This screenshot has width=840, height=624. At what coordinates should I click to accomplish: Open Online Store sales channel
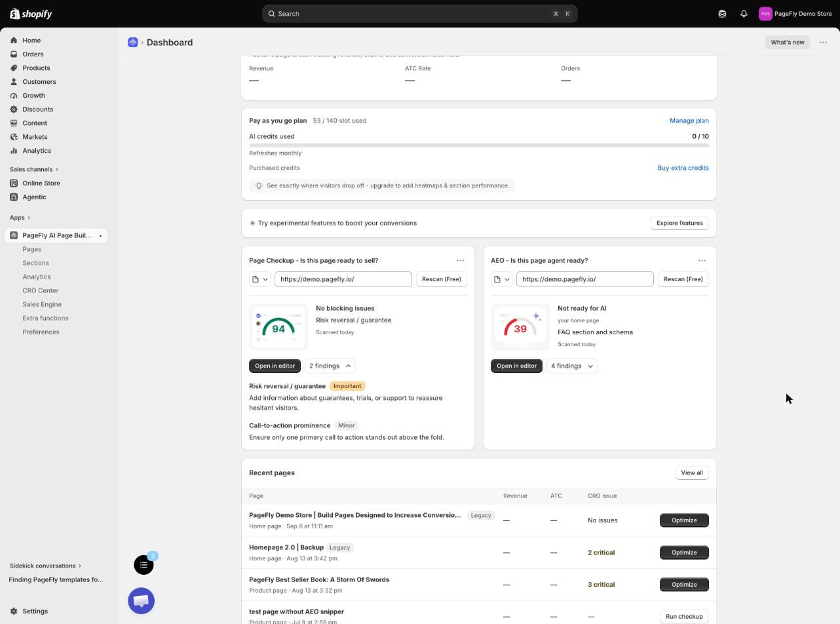[x=41, y=184]
